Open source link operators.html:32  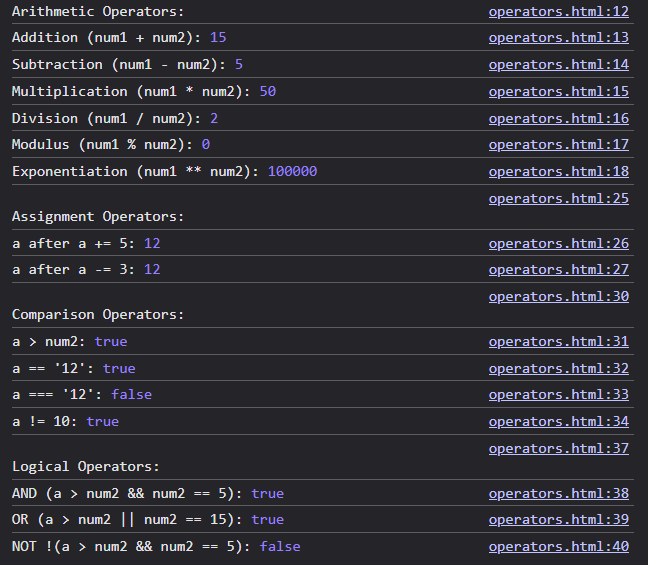tap(559, 368)
